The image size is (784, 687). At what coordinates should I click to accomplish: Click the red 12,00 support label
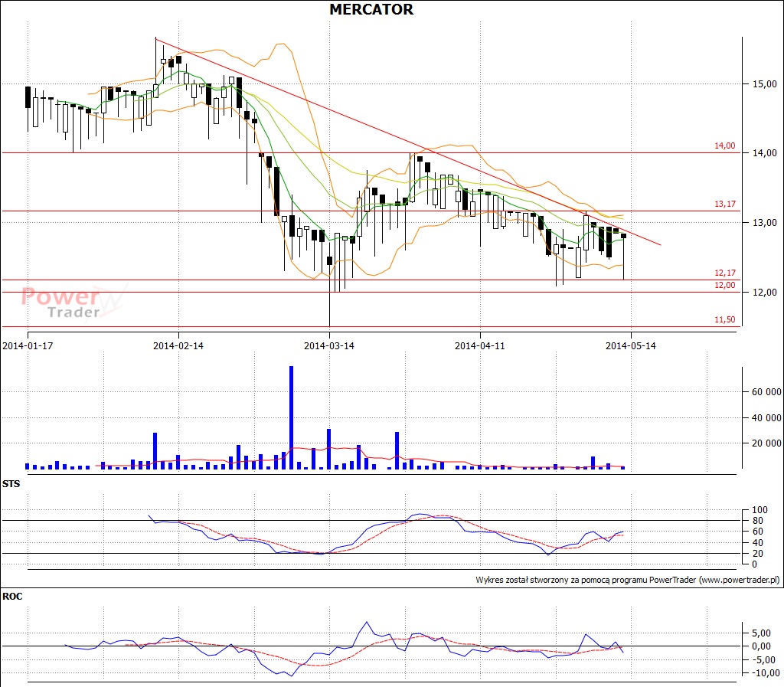coord(724,286)
